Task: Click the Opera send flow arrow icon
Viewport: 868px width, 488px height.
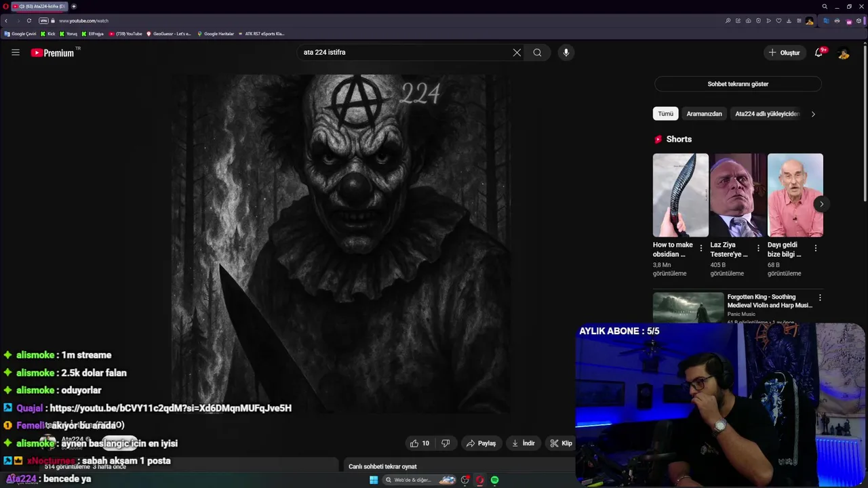Action: [x=768, y=21]
